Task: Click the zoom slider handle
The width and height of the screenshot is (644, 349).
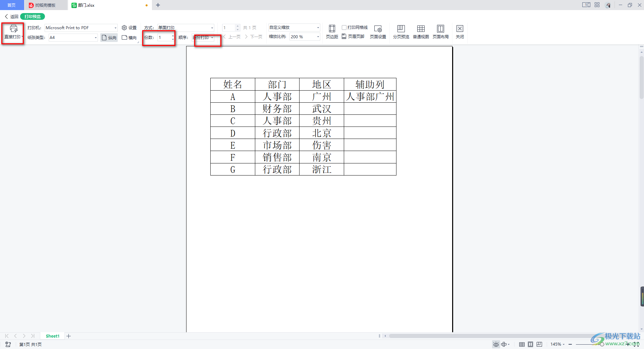Action: click(x=602, y=344)
